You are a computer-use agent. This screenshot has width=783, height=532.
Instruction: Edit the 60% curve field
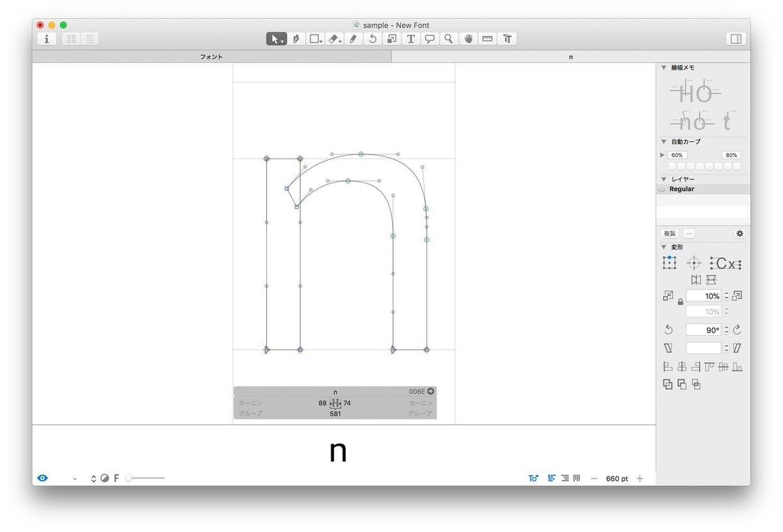[x=677, y=155]
